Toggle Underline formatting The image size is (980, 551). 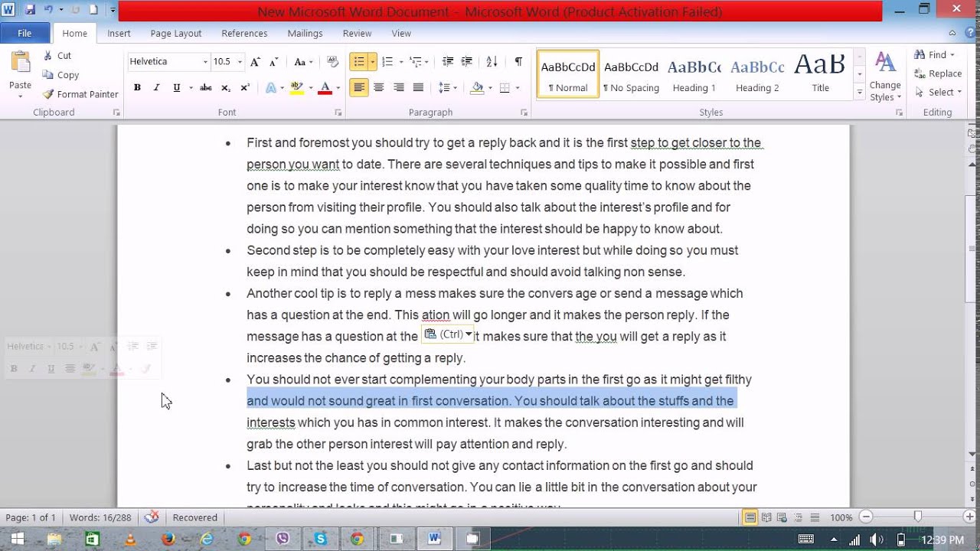click(177, 88)
